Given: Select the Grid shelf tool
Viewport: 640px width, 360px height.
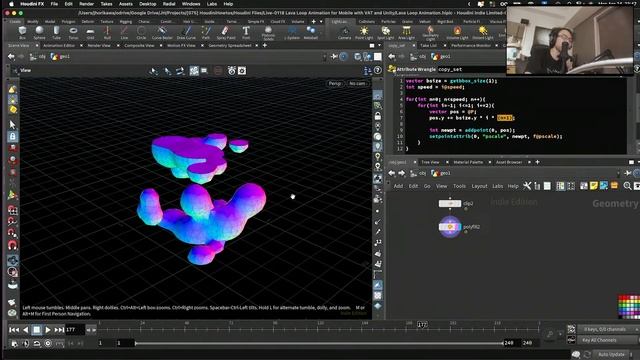Looking at the screenshot, I should (x=90, y=32).
